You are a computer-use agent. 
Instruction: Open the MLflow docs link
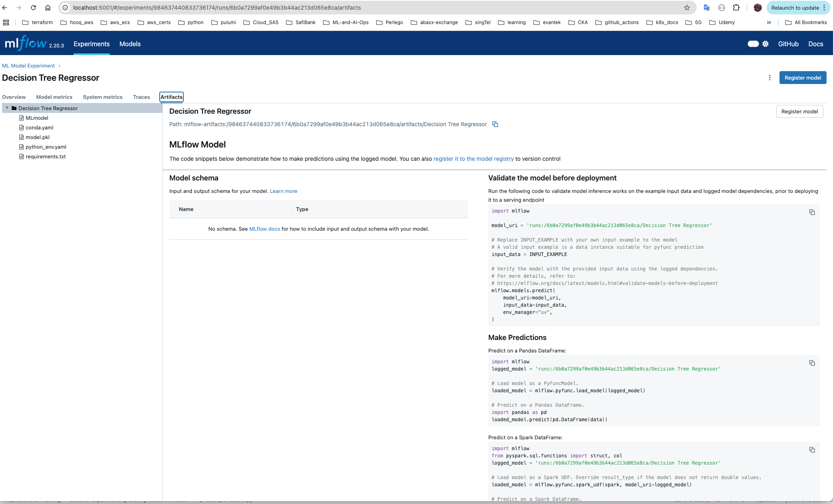point(265,229)
